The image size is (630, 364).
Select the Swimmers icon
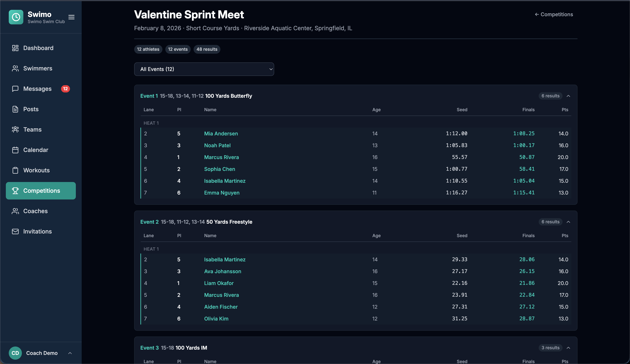tap(15, 68)
